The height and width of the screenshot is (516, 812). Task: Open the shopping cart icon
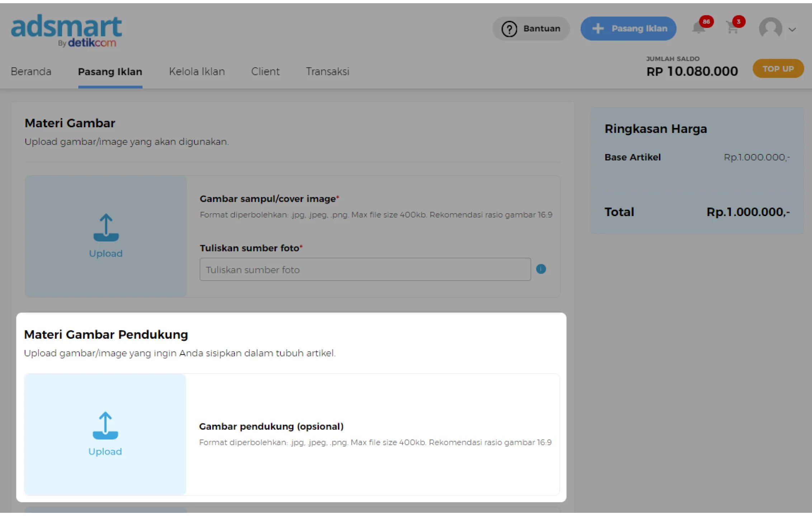(x=732, y=28)
